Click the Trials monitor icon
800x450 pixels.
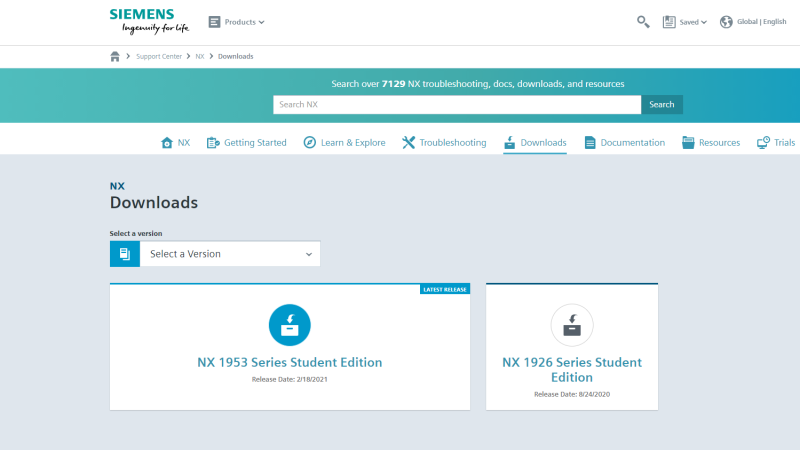[x=763, y=142]
